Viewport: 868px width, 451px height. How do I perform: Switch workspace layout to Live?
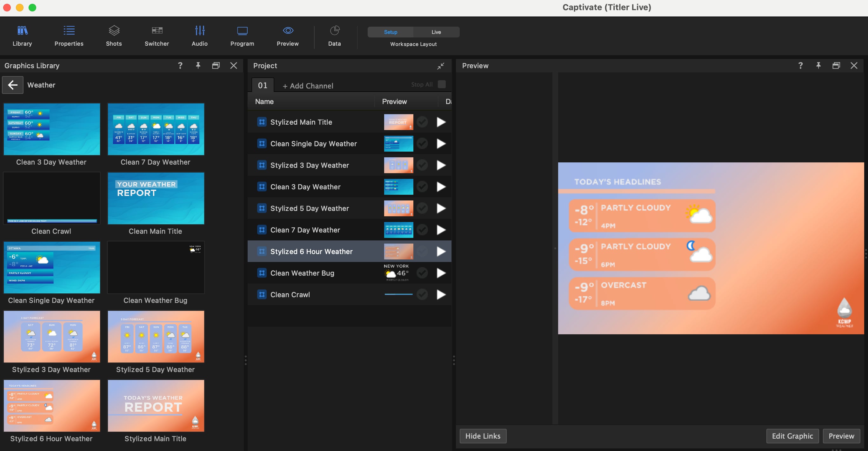pos(436,32)
